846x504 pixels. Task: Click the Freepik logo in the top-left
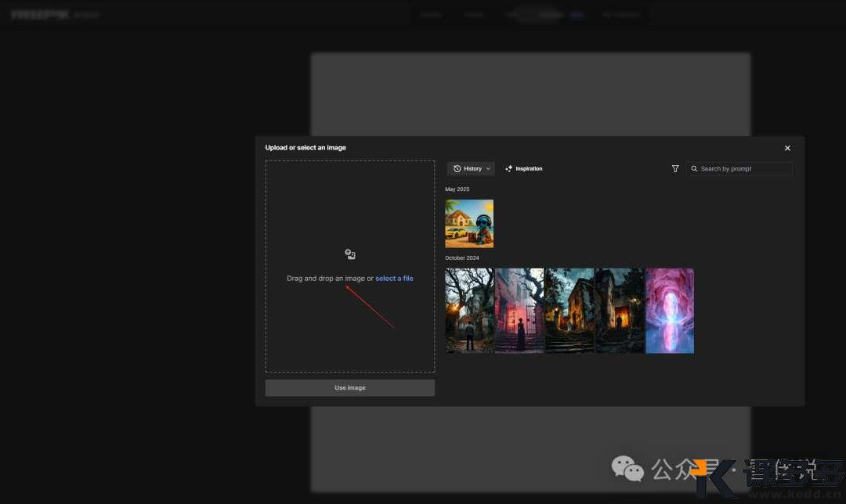(41, 15)
